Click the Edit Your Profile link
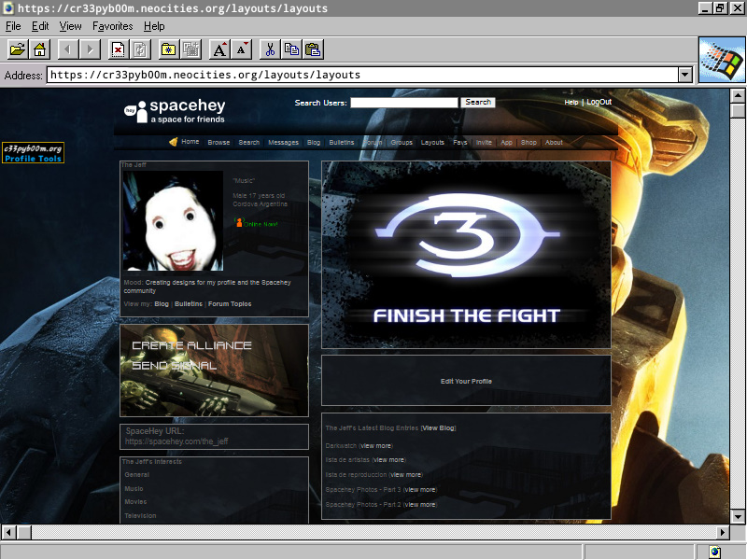747x560 pixels. 466,381
